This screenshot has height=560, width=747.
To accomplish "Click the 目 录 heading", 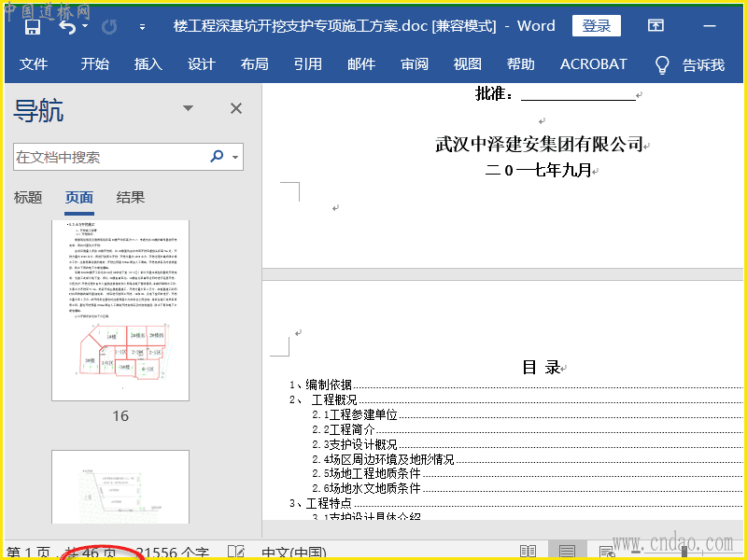I will point(542,367).
